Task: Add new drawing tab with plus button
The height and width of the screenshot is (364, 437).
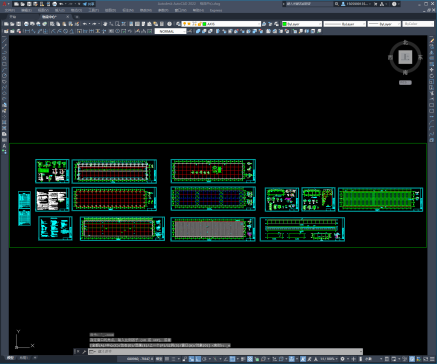Action: pos(77,17)
